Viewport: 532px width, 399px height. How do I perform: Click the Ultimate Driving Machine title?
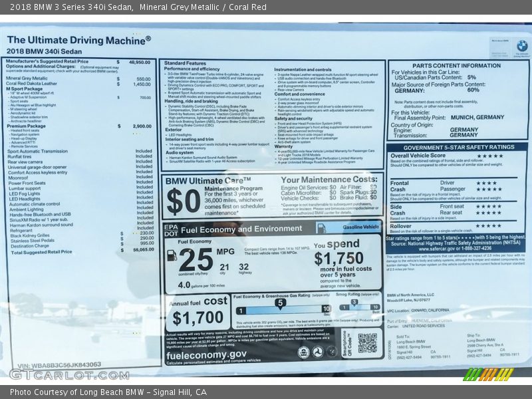click(x=78, y=39)
